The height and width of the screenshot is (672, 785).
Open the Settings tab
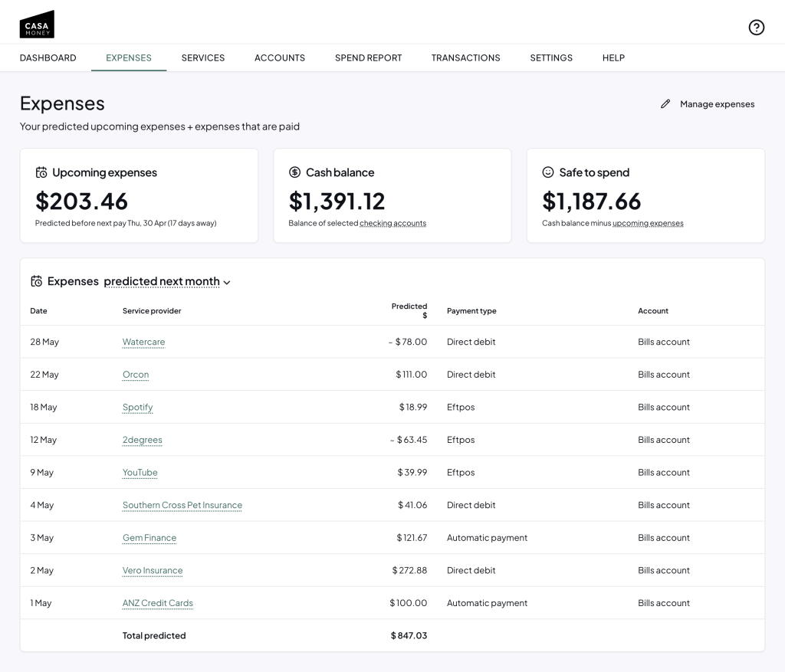pos(551,57)
